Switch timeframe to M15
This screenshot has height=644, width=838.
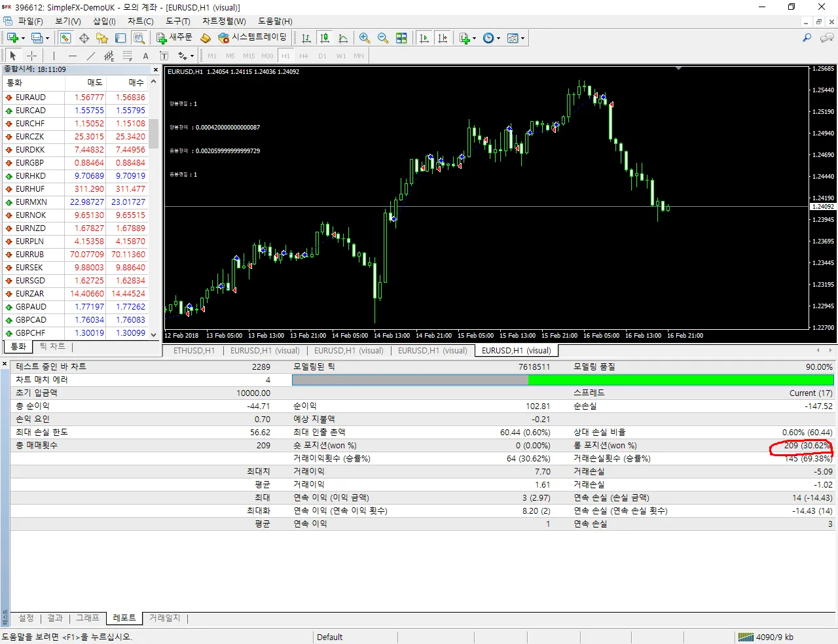click(249, 56)
